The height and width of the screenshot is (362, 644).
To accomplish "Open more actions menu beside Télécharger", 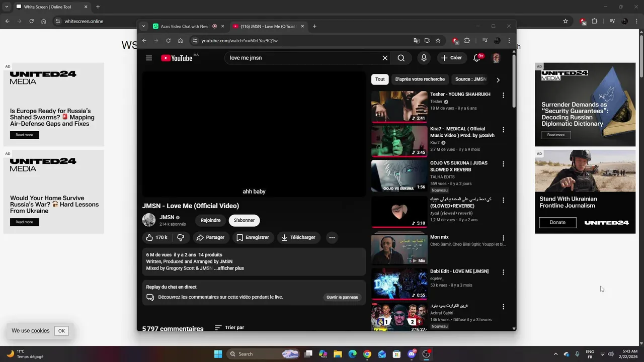I will click(332, 237).
